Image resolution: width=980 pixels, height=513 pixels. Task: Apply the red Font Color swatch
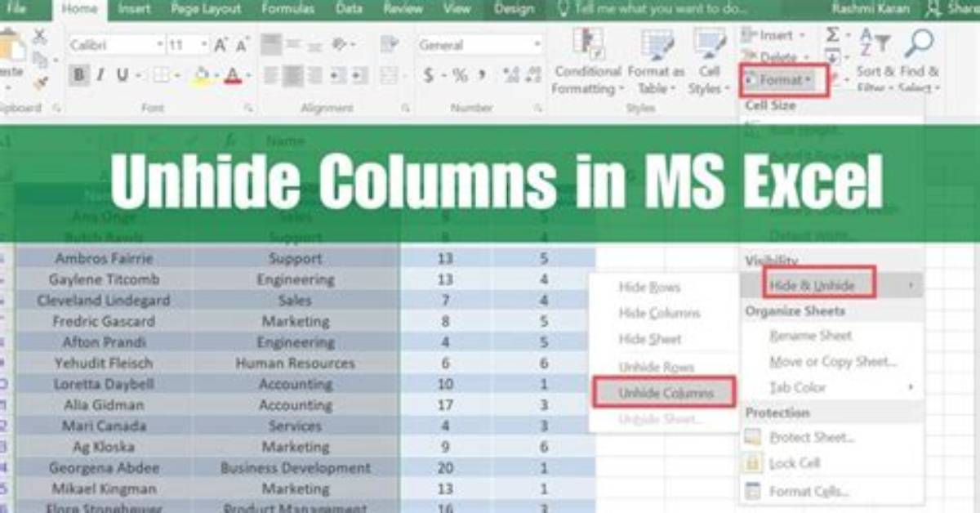pos(232,76)
